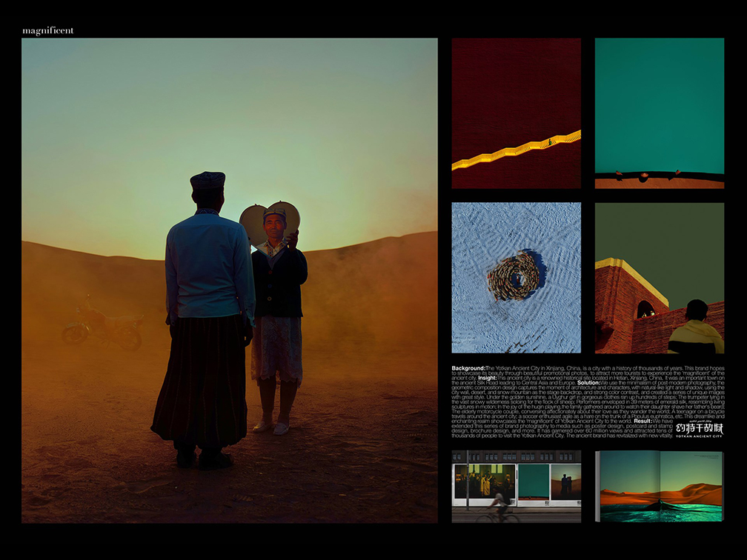Click the arched window on the red brick building
This screenshot has height=560, width=747.
click(x=645, y=310)
